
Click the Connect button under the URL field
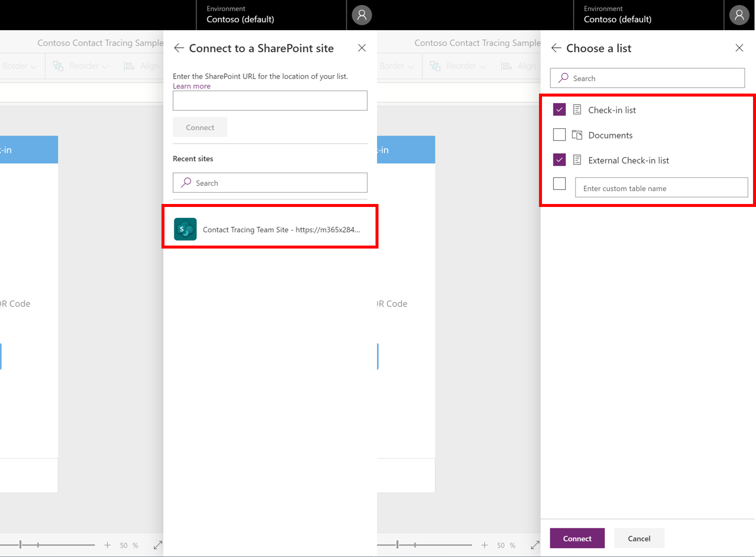pos(200,127)
